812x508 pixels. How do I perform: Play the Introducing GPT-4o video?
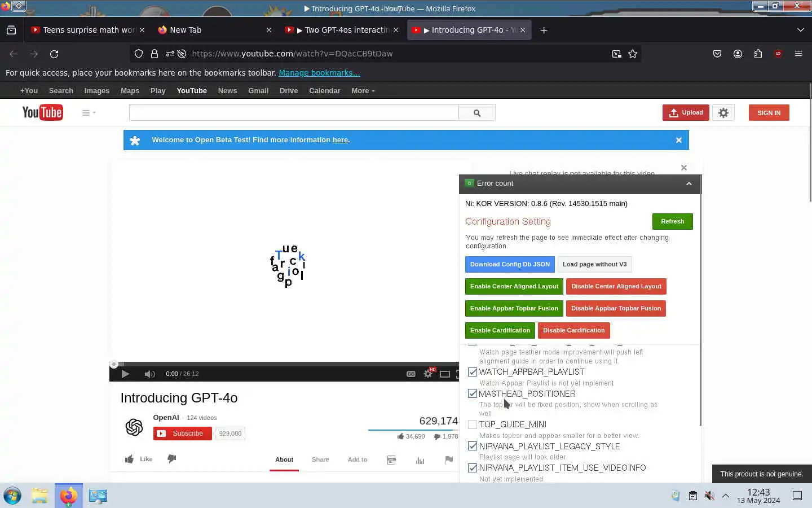pyautogui.click(x=125, y=374)
